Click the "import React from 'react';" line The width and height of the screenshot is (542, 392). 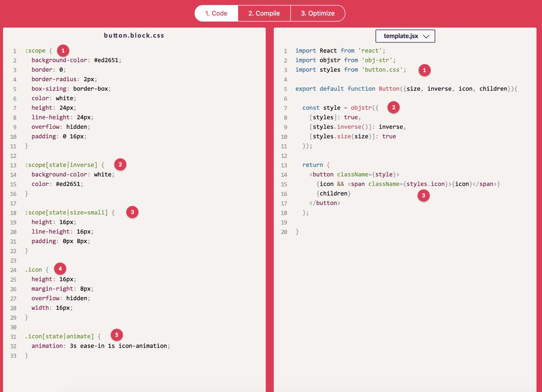(x=341, y=51)
